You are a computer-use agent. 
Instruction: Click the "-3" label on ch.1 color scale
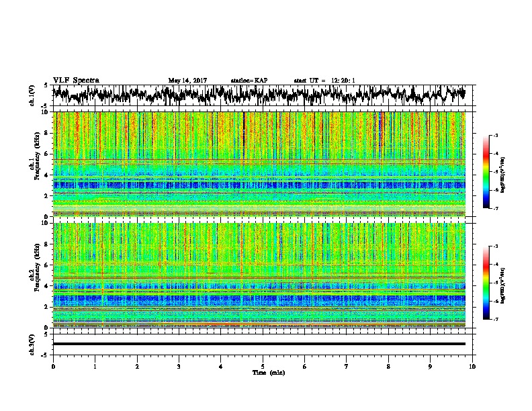pos(496,136)
